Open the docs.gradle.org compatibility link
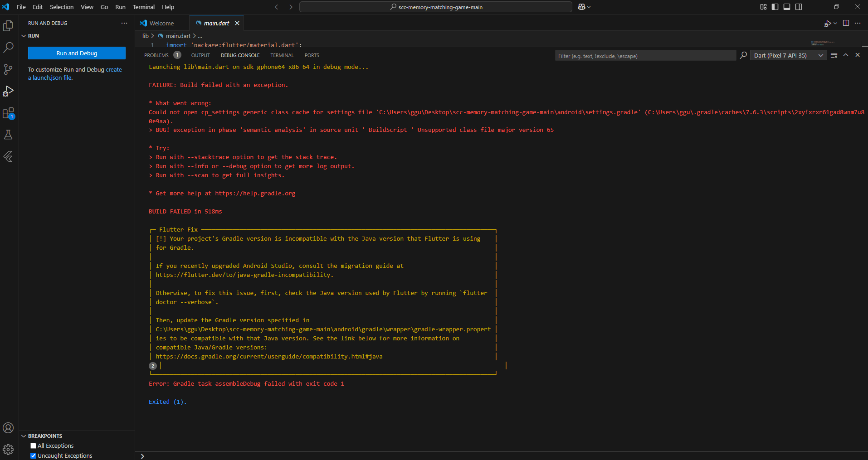868x460 pixels. (x=269, y=357)
